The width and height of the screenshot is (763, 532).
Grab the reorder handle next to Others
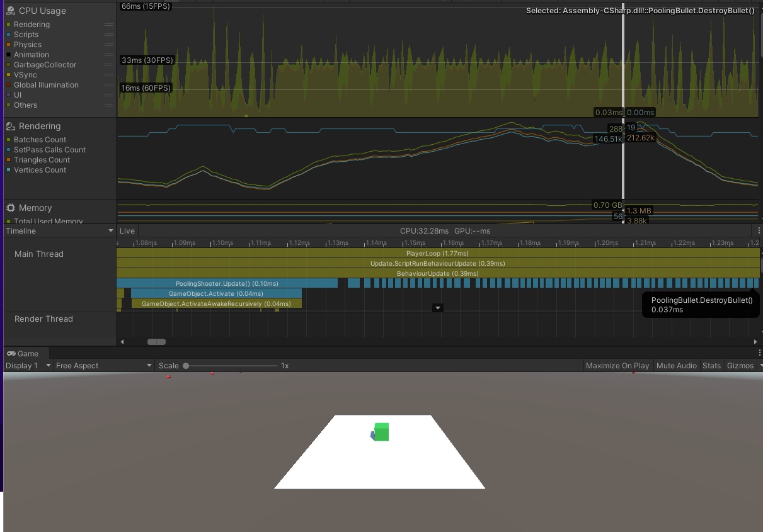pos(109,105)
